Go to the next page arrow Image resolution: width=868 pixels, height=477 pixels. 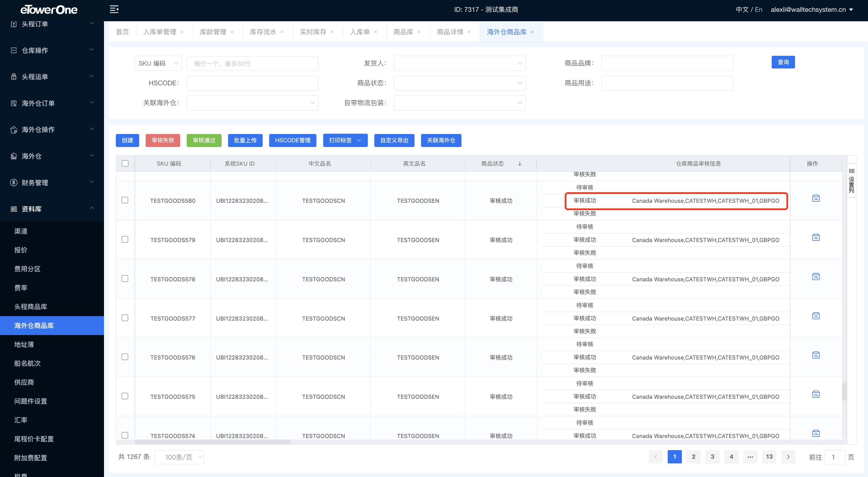pos(788,457)
